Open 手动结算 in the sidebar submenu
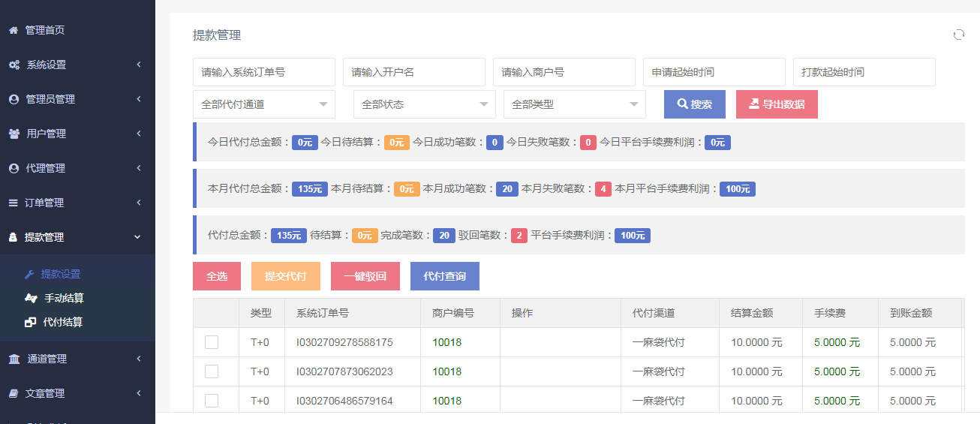The image size is (980, 424). pyautogui.click(x=64, y=298)
